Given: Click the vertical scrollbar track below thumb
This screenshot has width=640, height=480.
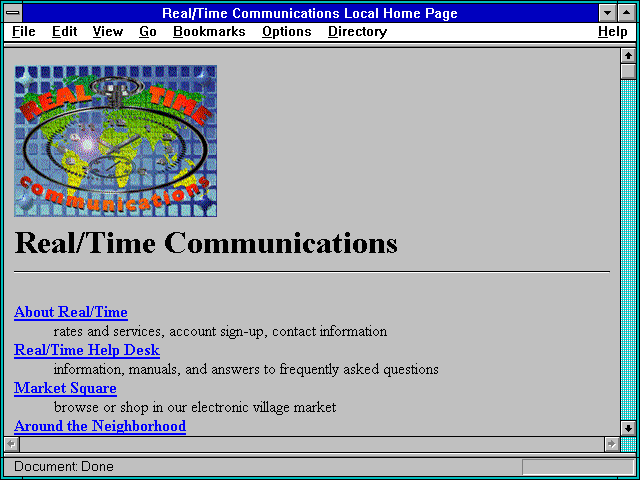Looking at the screenshot, I should click(x=628, y=250).
